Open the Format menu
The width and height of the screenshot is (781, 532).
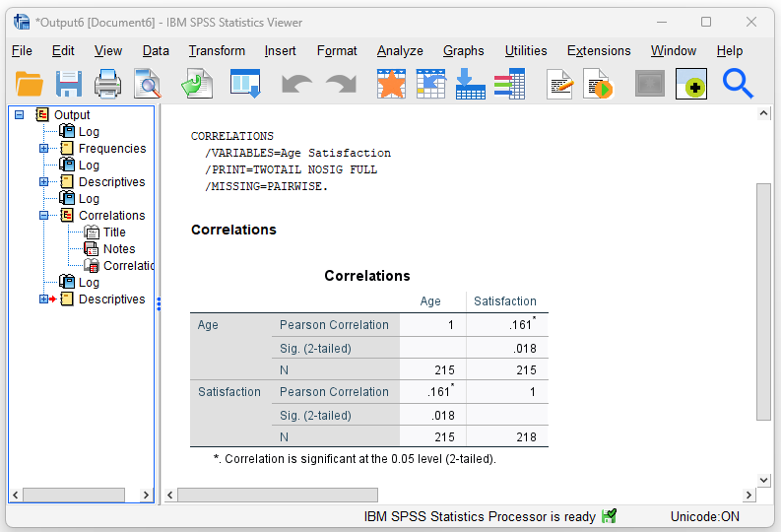tap(337, 51)
